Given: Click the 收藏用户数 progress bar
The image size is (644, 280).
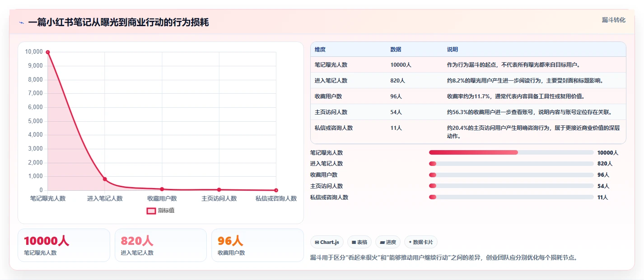Looking at the screenshot, I should pos(511,175).
